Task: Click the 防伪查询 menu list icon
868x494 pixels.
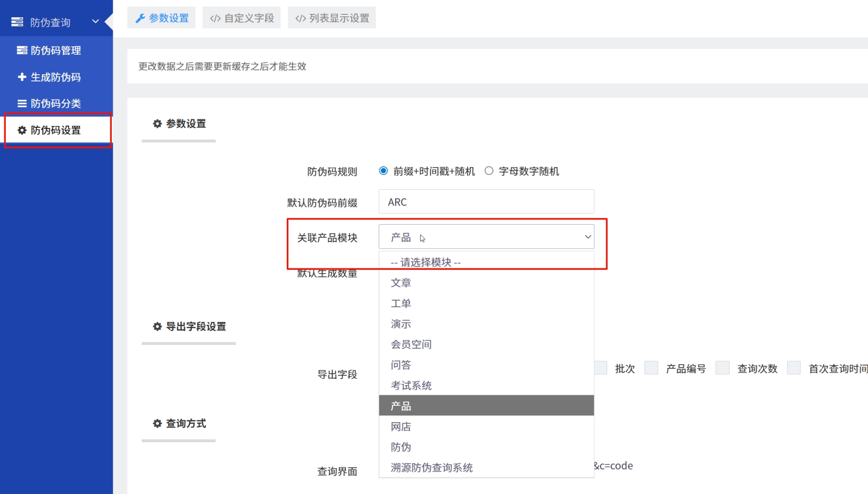Action: (x=17, y=22)
